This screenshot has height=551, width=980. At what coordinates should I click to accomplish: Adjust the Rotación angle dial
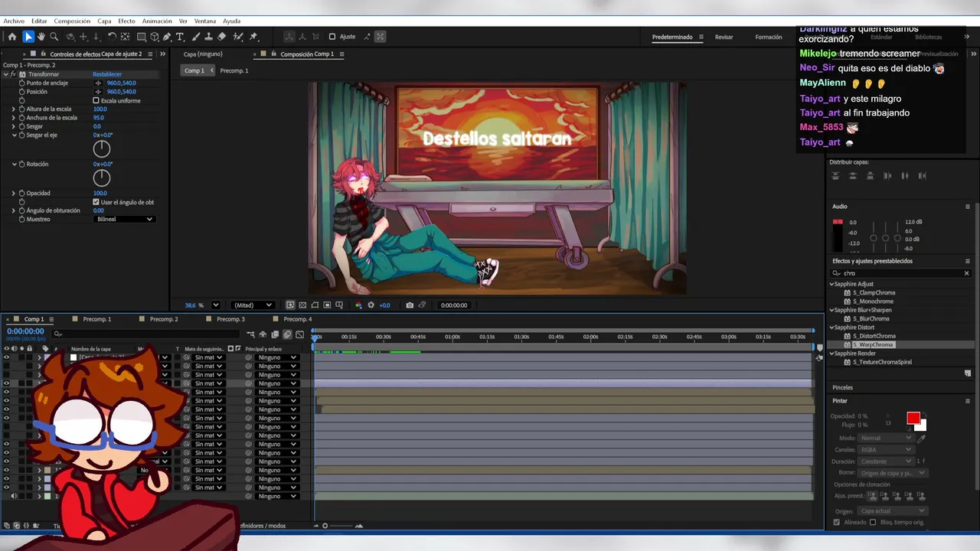(101, 178)
